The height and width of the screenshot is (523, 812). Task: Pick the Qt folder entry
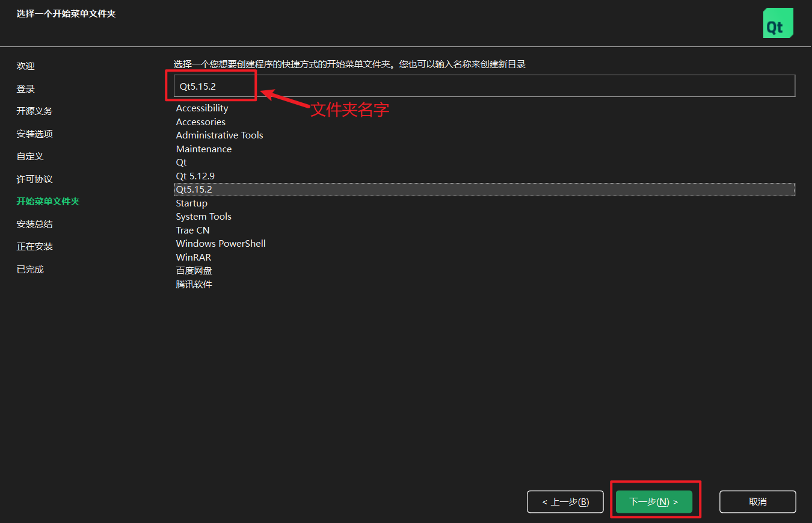coord(182,162)
